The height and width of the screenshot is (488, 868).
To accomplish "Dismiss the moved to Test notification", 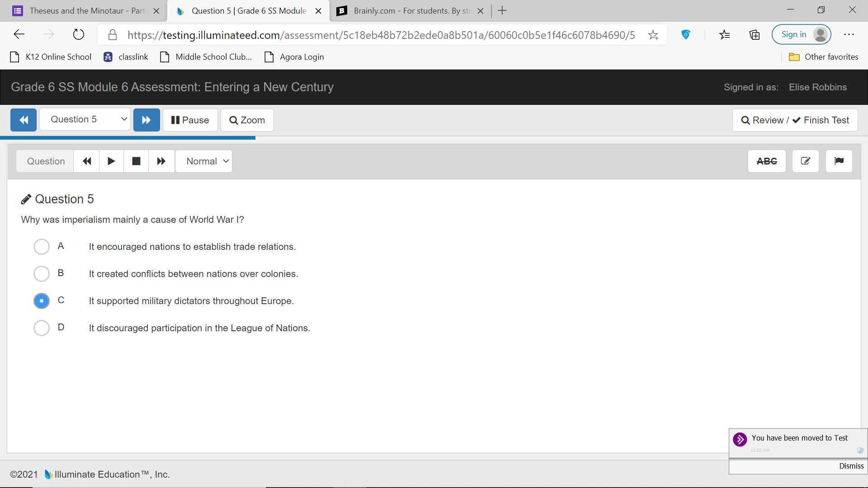I will click(x=851, y=466).
